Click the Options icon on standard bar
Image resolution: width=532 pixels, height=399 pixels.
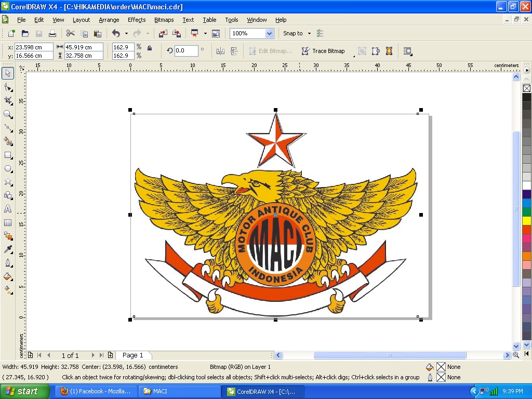pyautogui.click(x=320, y=33)
